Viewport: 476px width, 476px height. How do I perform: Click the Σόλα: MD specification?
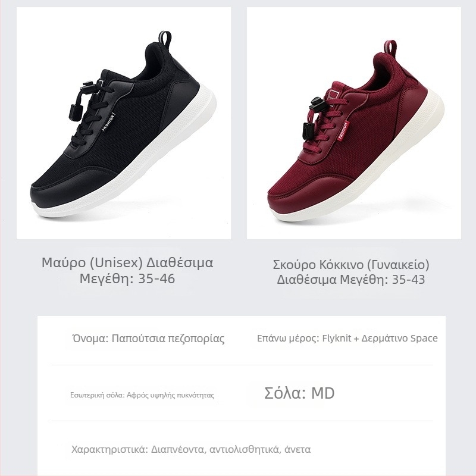299,393
